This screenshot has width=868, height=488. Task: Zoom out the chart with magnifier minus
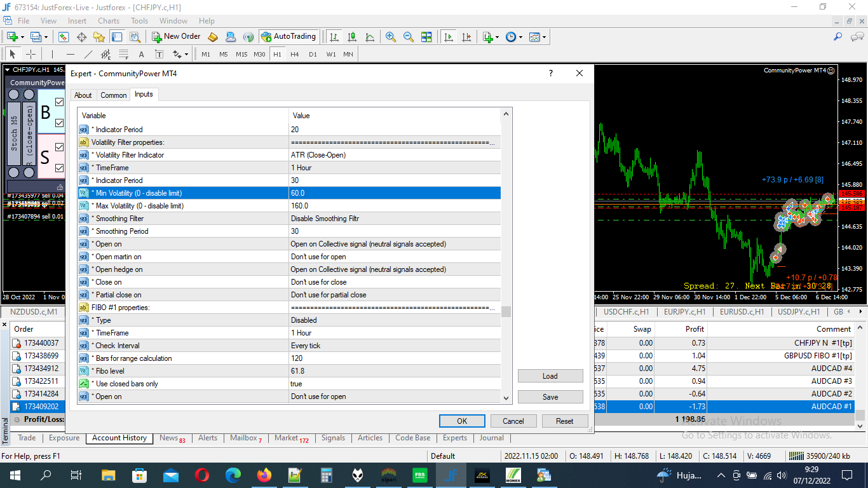tap(409, 37)
